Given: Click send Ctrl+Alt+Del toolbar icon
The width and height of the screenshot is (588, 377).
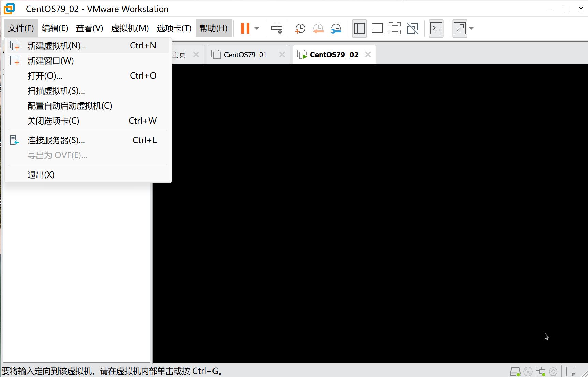Looking at the screenshot, I should coord(277,28).
